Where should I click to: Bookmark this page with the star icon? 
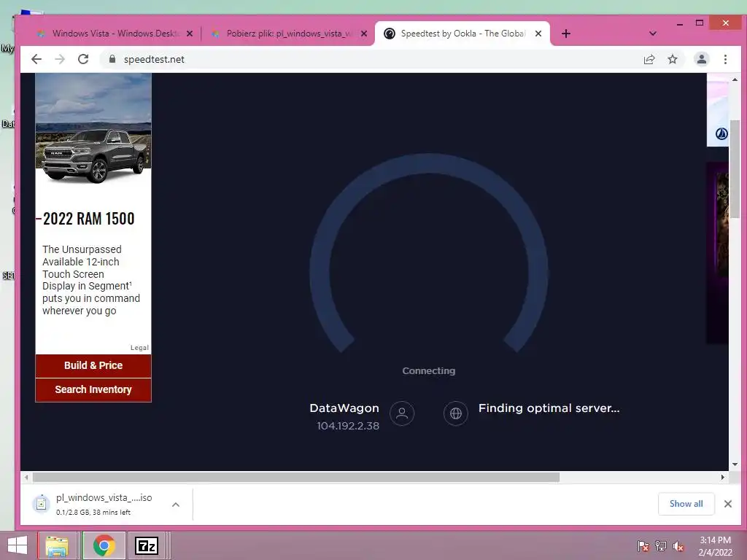click(672, 59)
